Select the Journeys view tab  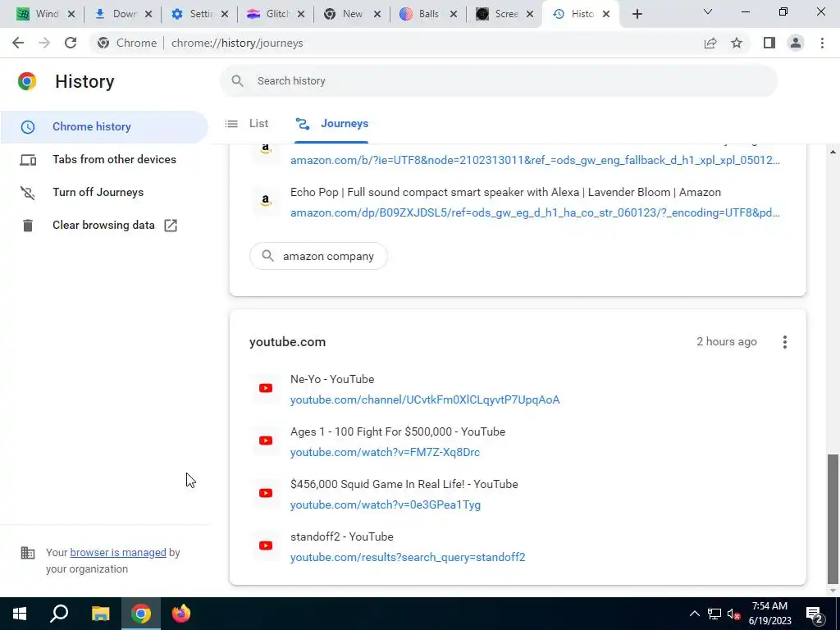click(x=331, y=124)
